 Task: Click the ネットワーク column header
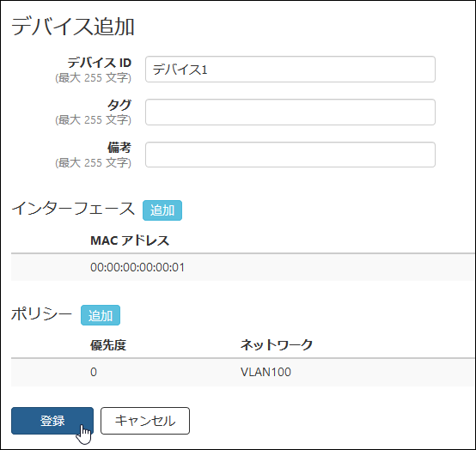pyautogui.click(x=277, y=345)
